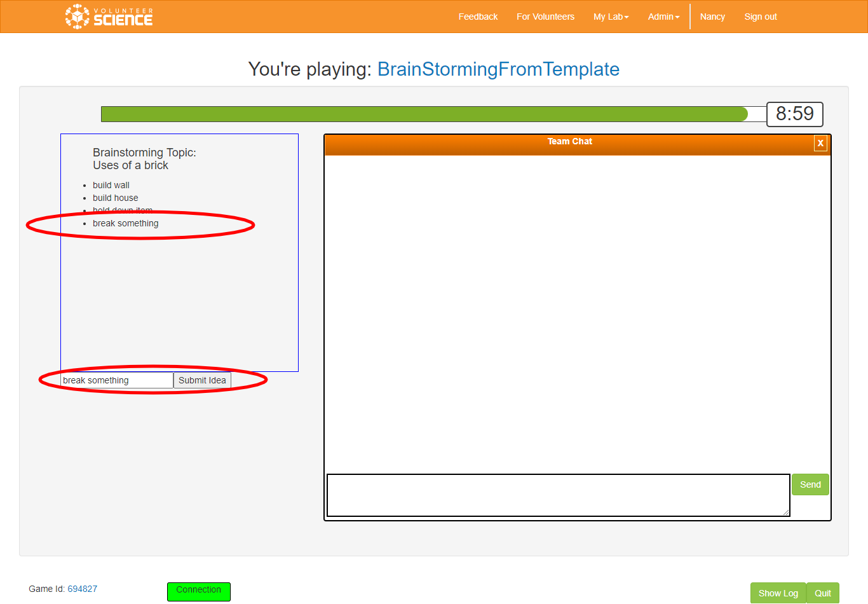This screenshot has width=868, height=604.
Task: Show the game log
Action: click(x=778, y=593)
